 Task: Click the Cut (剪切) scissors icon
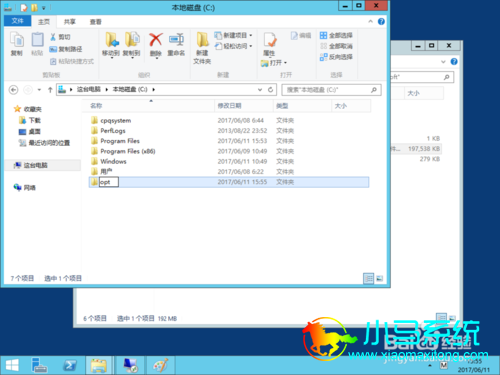53,37
